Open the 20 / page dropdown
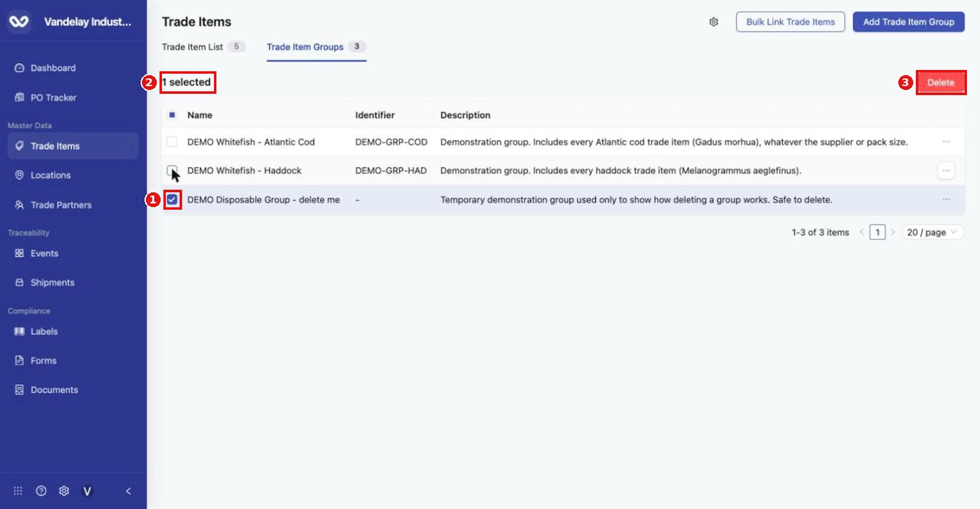 pos(933,232)
